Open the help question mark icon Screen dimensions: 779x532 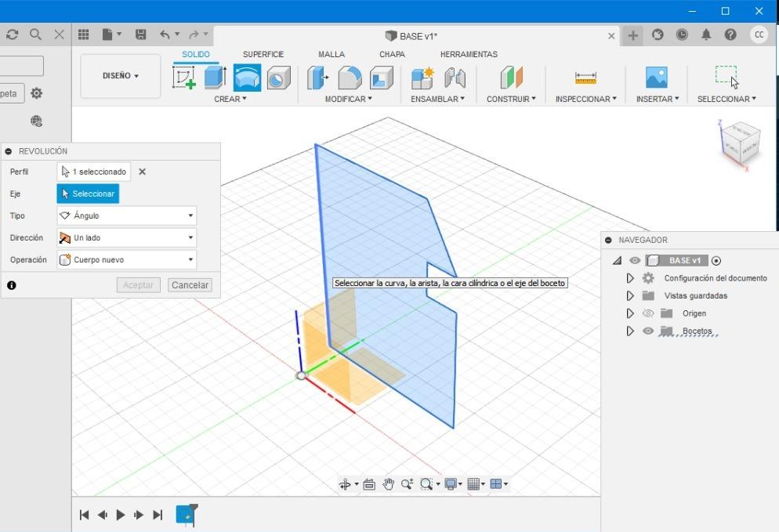tap(730, 34)
